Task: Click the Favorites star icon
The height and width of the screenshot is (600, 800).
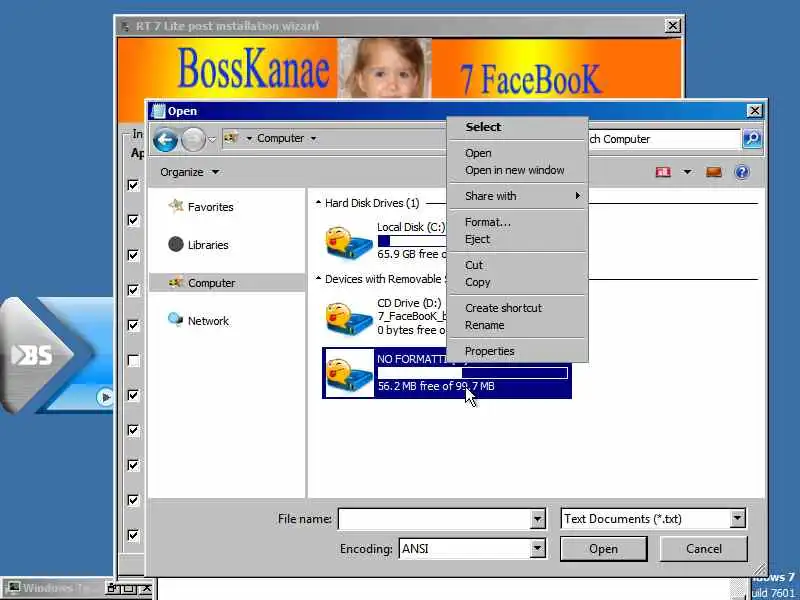Action: [x=176, y=206]
